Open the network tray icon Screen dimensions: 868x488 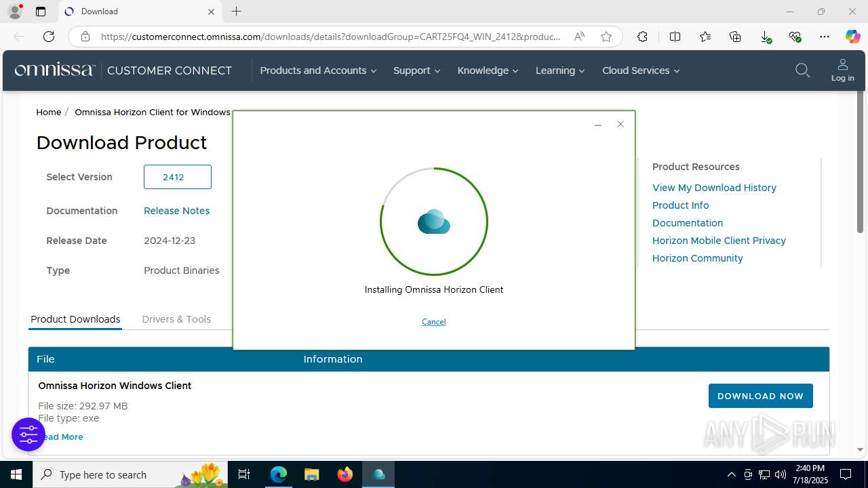(764, 474)
